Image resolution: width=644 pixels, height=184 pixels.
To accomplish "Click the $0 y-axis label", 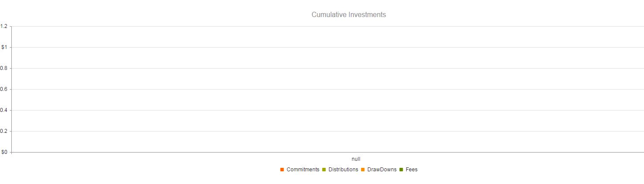I will point(4,152).
